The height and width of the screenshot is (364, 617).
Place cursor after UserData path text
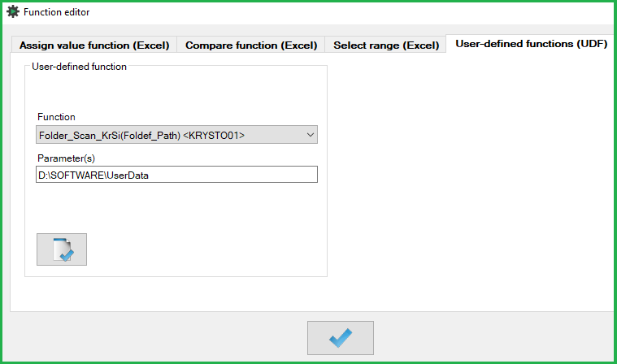click(150, 175)
